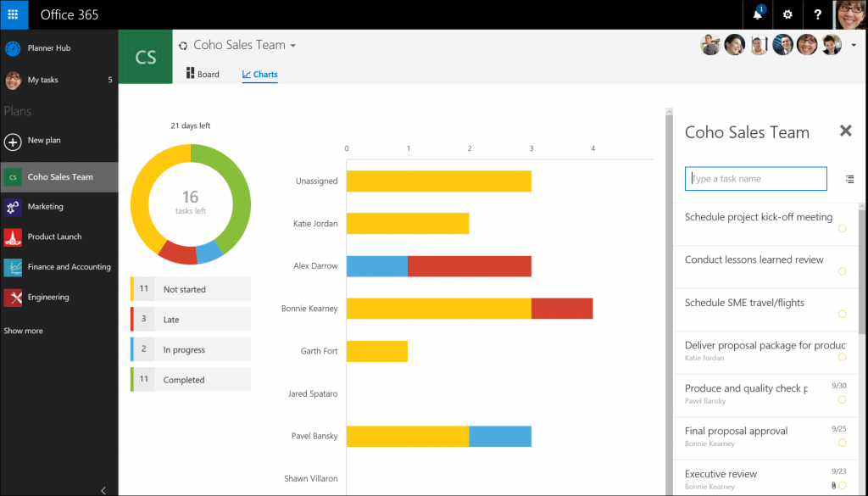Click the red late donut segment

pyautogui.click(x=178, y=253)
